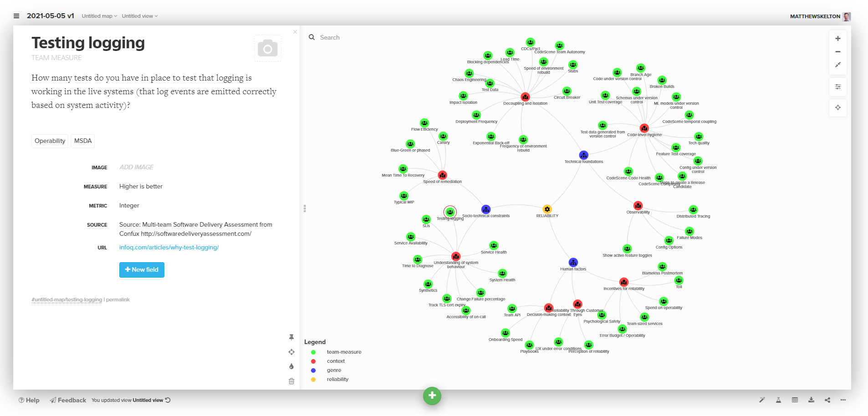Click the download export icon
868x416 pixels.
[811, 400]
